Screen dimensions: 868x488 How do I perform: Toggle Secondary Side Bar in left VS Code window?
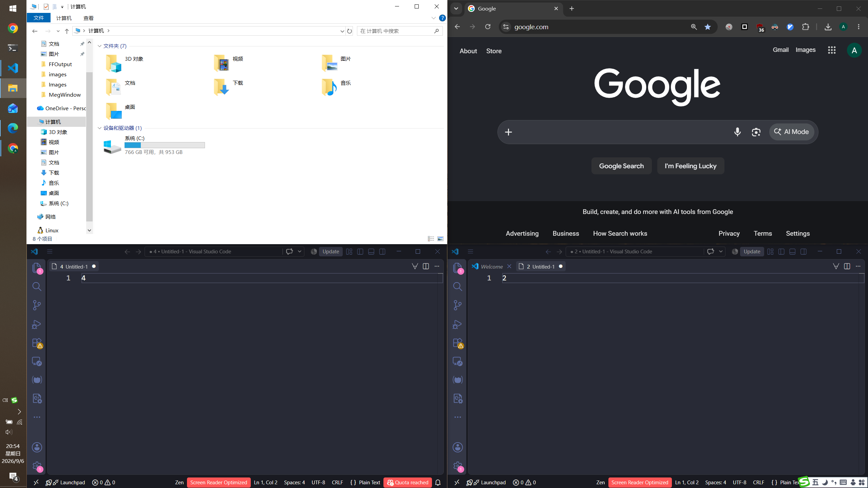(382, 252)
